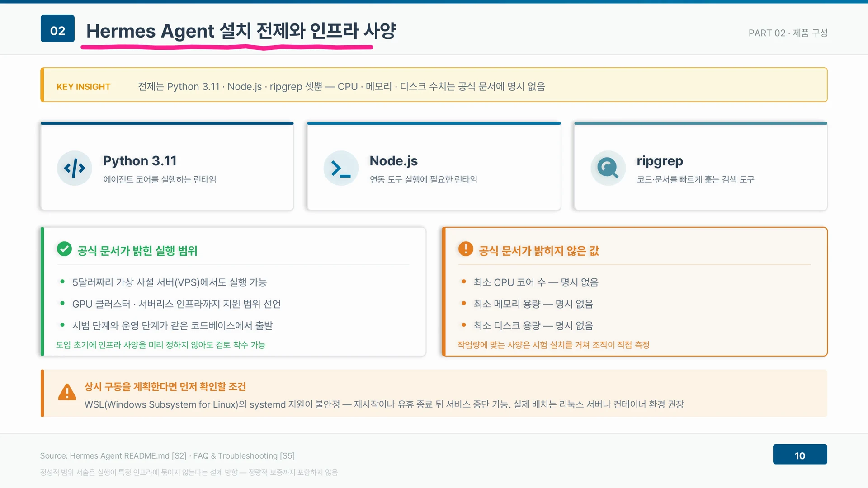
Task: Click the orange exclamation icon beside 공식 문서가 밝히지 않은 값
Action: click(466, 249)
